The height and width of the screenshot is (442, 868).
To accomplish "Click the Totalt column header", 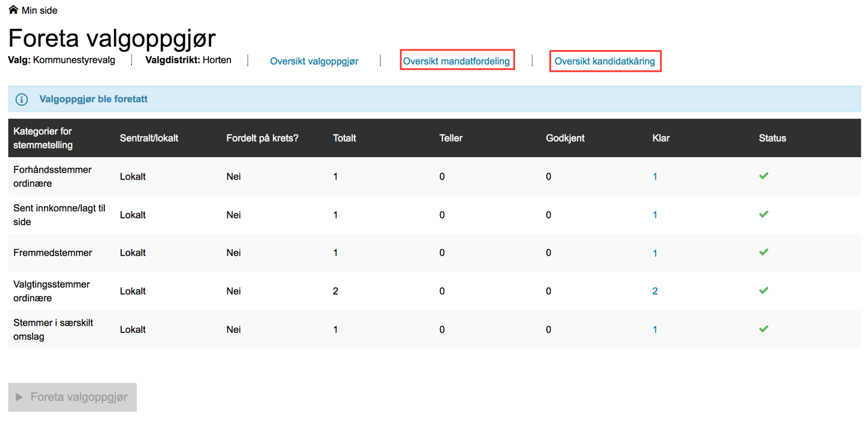I will pyautogui.click(x=344, y=139).
